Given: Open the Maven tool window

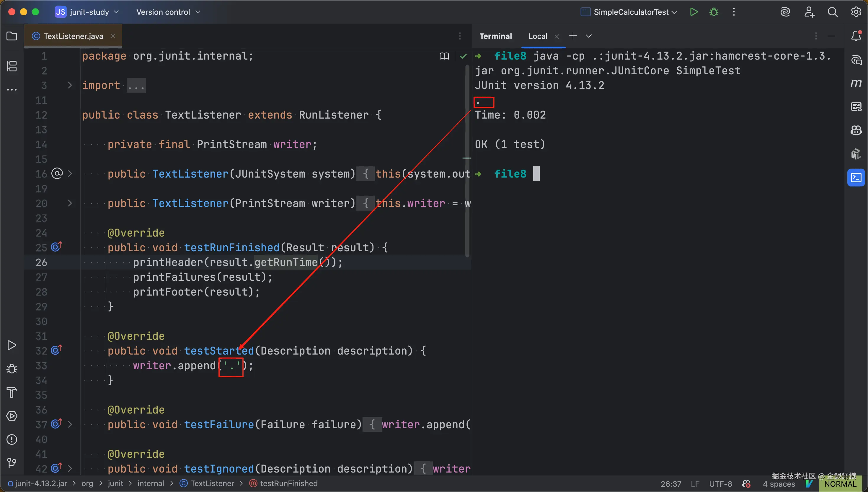Looking at the screenshot, I should tap(856, 83).
